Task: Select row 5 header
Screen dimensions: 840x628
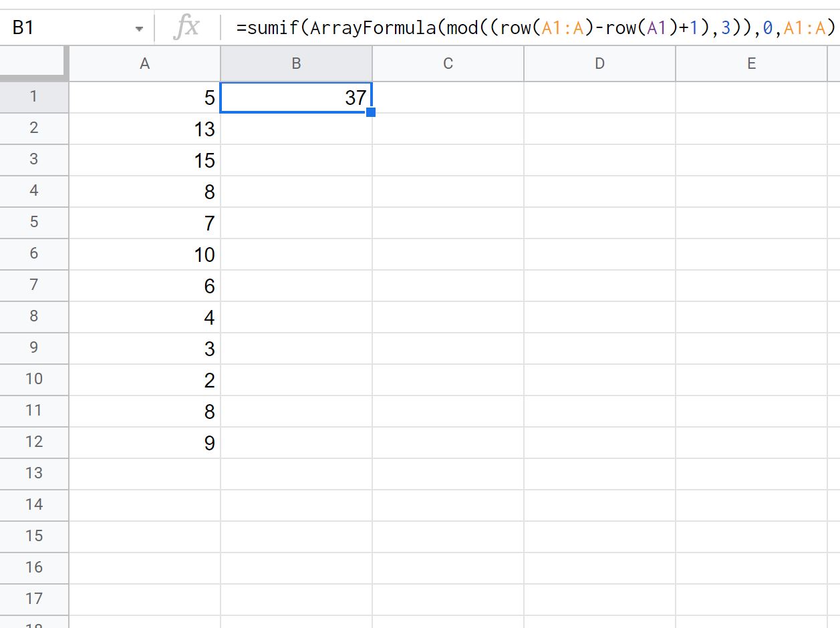Action: (34, 223)
